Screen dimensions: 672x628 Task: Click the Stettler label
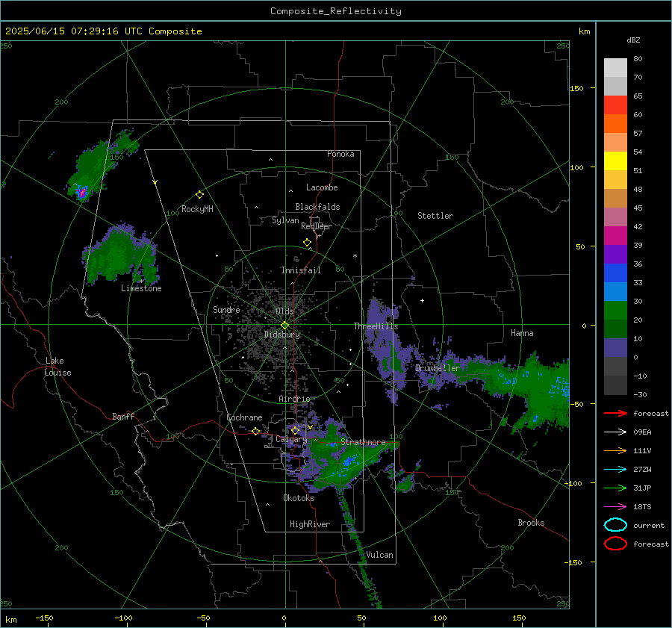[x=435, y=216]
